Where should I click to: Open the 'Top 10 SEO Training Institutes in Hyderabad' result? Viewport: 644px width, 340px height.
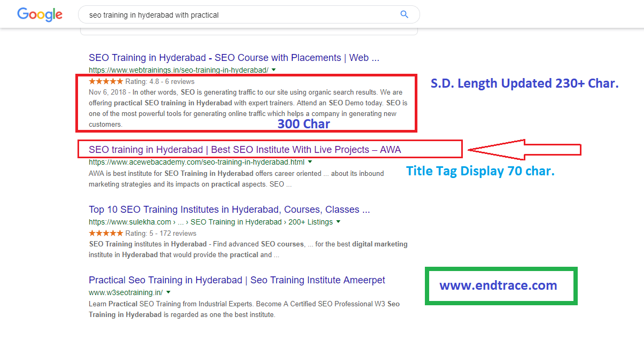tap(229, 210)
